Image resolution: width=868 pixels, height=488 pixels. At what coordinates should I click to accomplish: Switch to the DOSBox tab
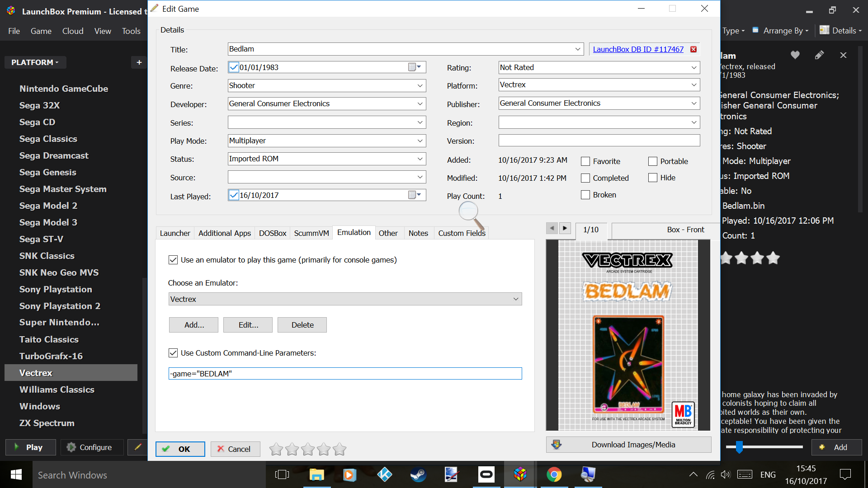(273, 233)
